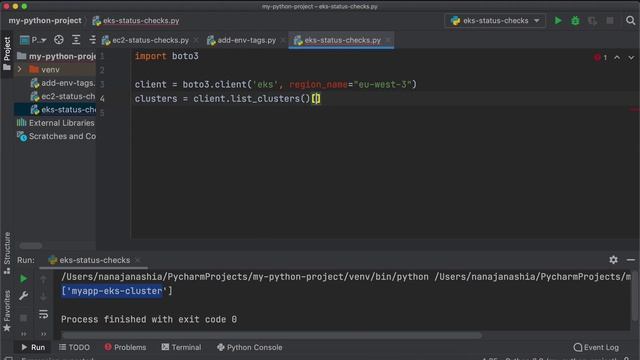Select the my-python-project root folder

[x=56, y=56]
